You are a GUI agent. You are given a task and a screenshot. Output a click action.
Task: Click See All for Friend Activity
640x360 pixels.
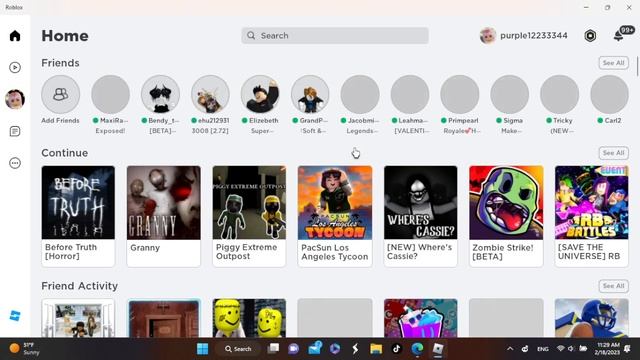[613, 286]
